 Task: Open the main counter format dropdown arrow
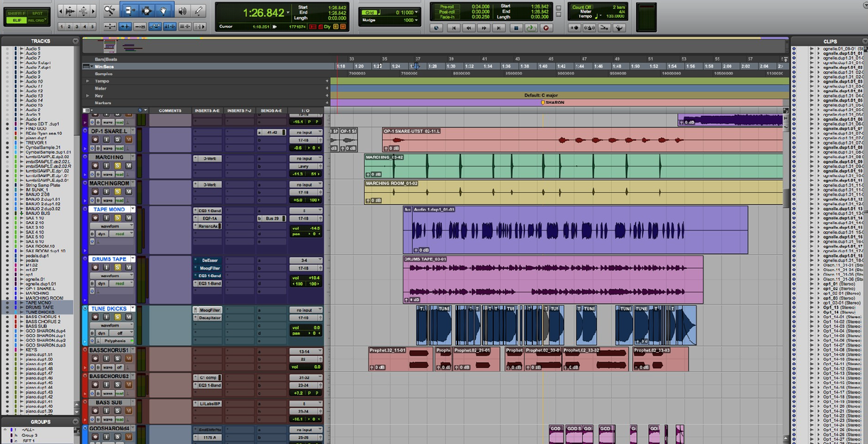(288, 12)
